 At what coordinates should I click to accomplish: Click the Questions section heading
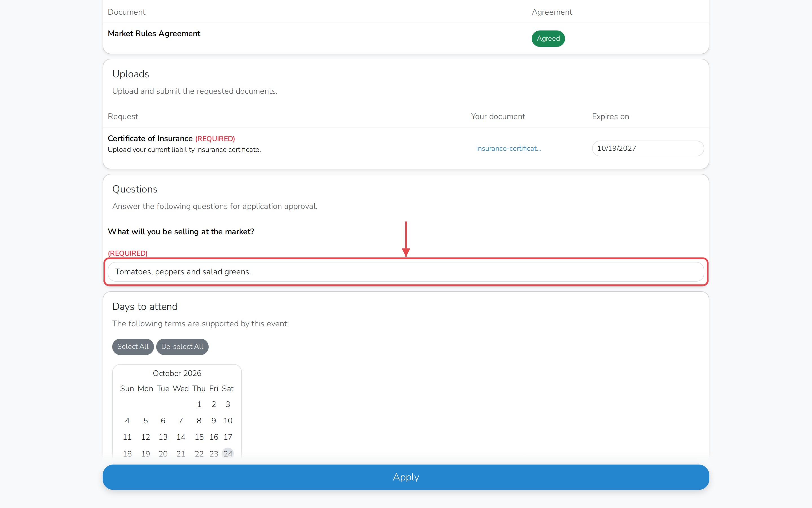(135, 189)
